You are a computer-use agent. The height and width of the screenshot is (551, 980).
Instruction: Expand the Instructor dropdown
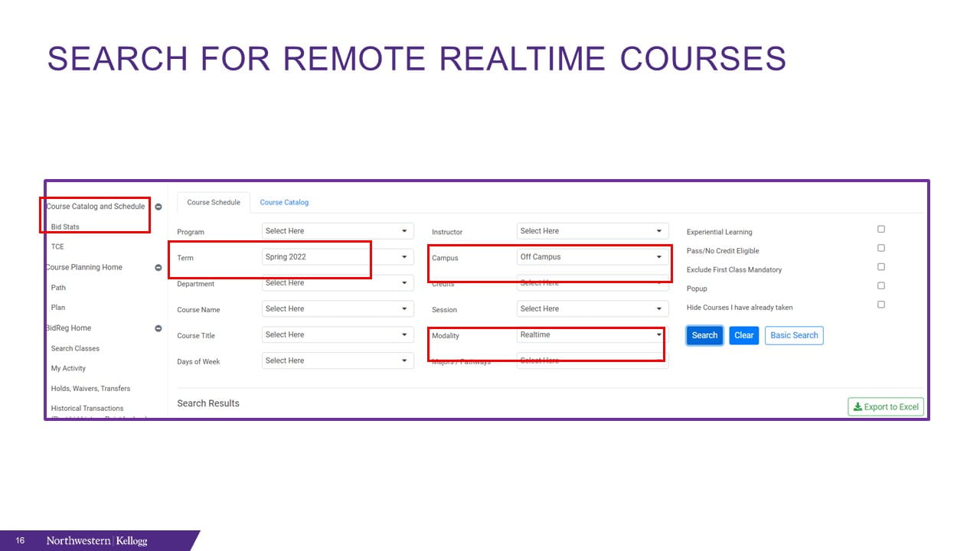[x=592, y=231]
